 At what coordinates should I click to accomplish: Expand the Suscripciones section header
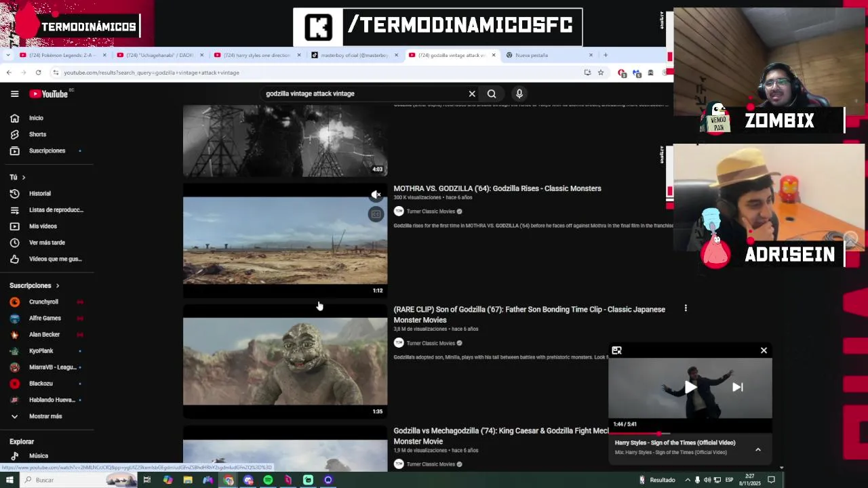click(35, 285)
